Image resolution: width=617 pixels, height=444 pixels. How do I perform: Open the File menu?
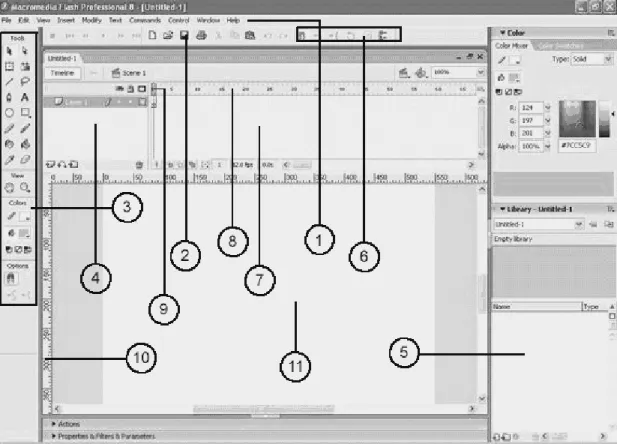(x=6, y=20)
